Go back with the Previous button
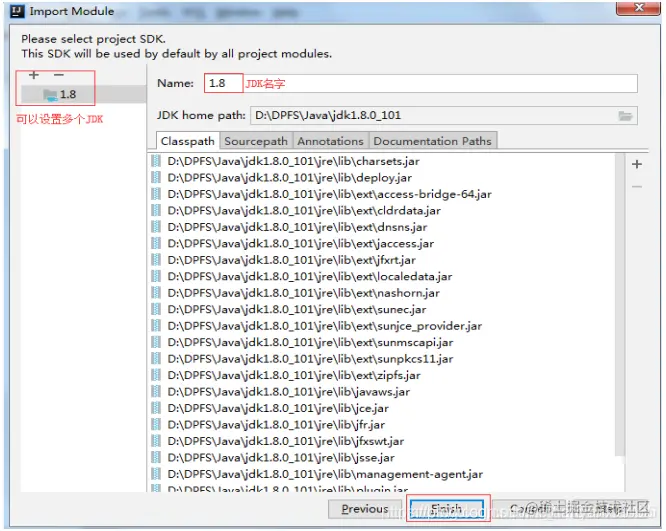The height and width of the screenshot is (531, 666). [365, 509]
